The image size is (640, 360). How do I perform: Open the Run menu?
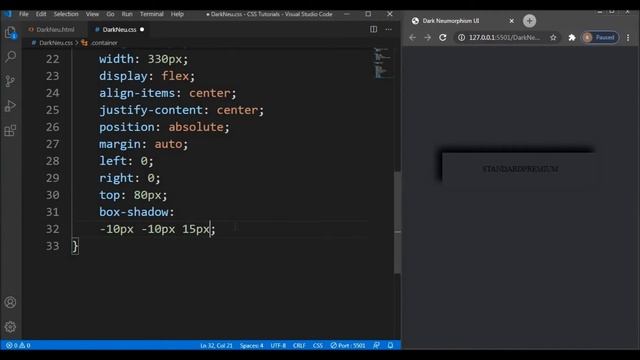click(127, 14)
